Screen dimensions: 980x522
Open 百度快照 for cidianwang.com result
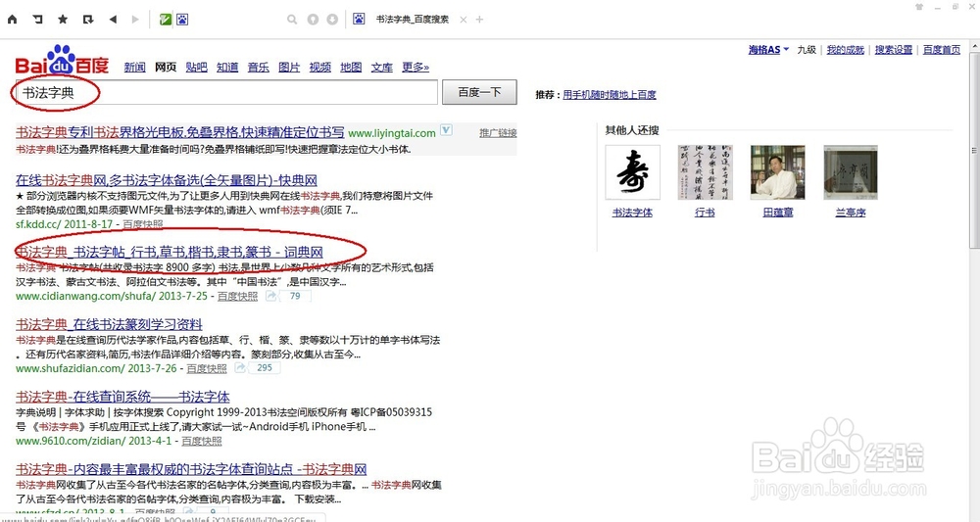[237, 296]
